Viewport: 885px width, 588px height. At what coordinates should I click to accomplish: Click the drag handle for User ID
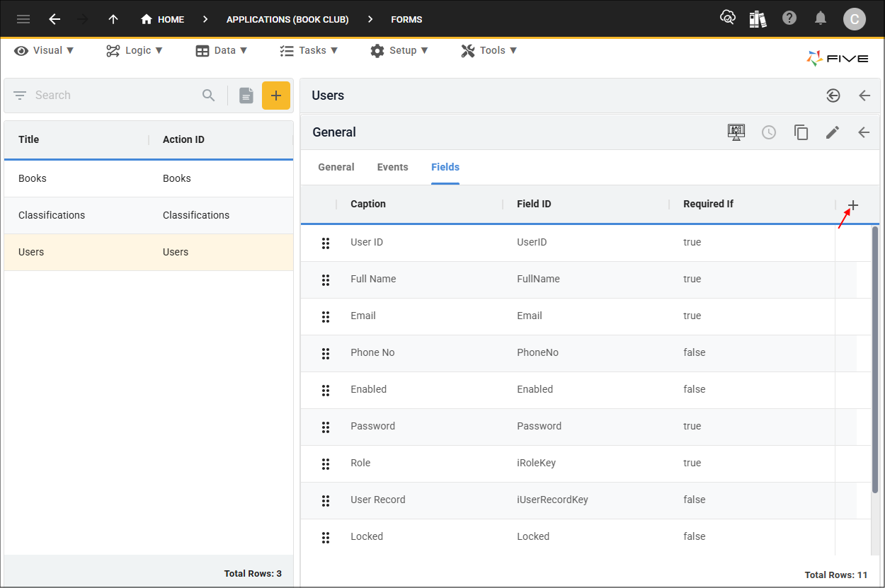(326, 243)
